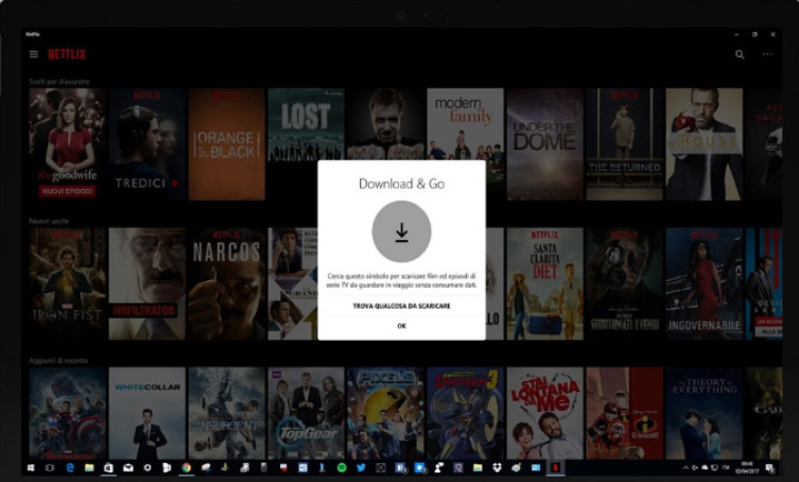Click the Netflix icon in the taskbar

pyautogui.click(x=555, y=468)
